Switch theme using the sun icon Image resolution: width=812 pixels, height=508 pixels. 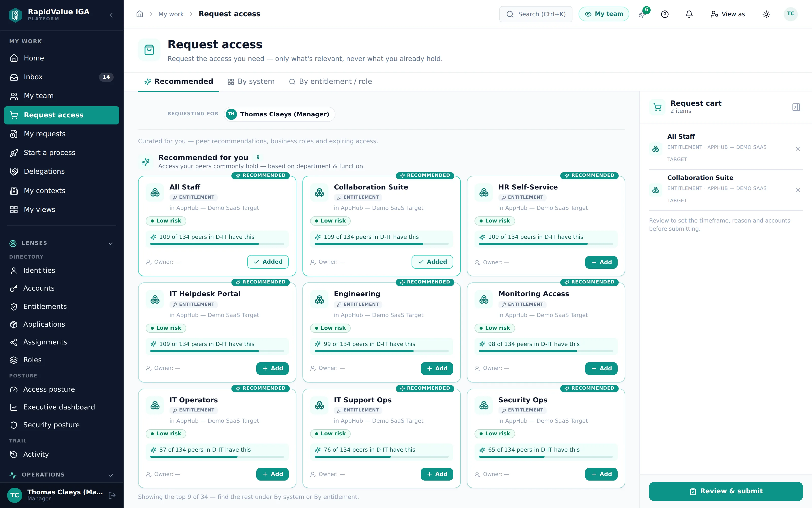click(x=766, y=14)
